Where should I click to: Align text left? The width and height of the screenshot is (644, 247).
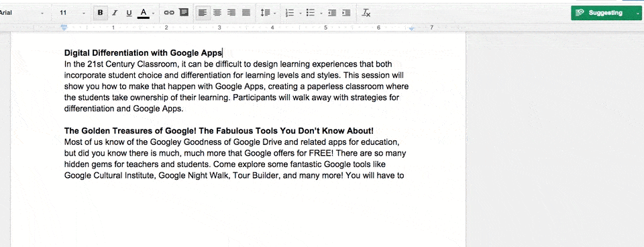pos(202,13)
